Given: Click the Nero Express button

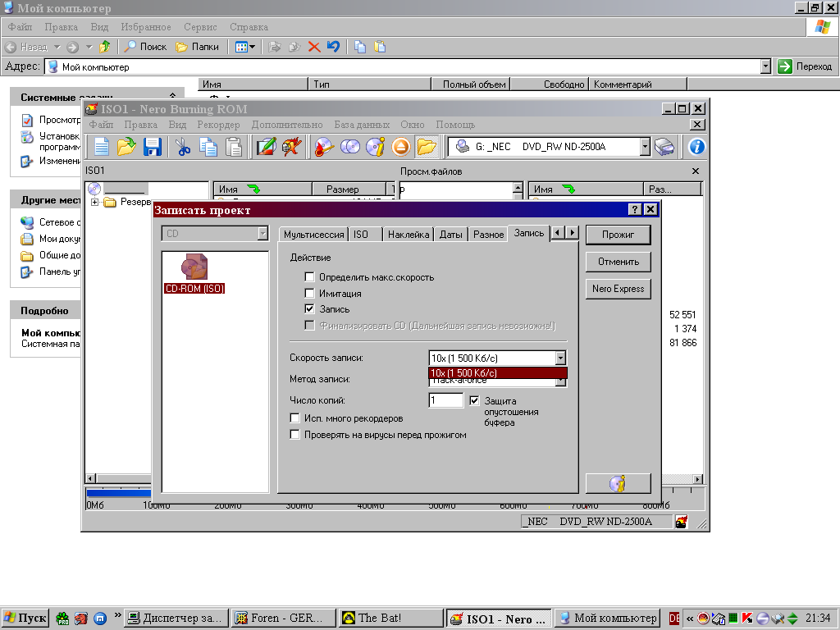Looking at the screenshot, I should [x=619, y=289].
